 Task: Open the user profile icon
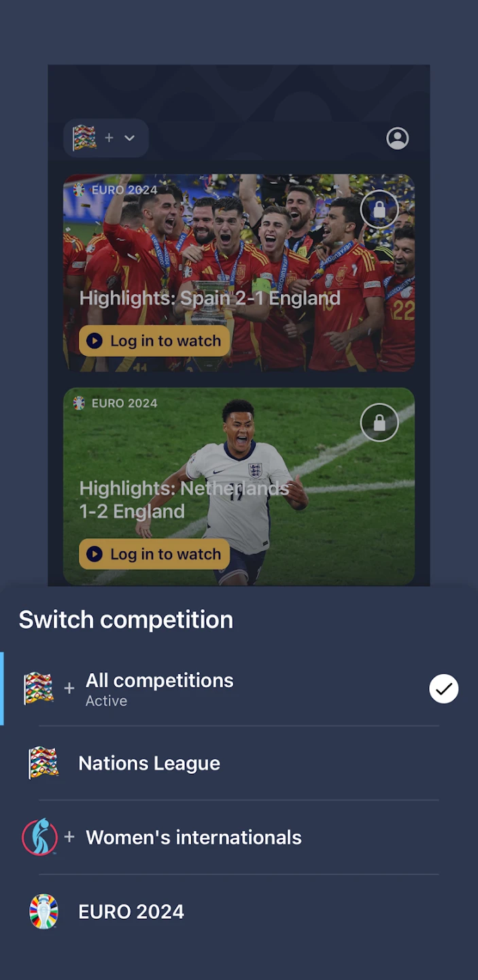coord(398,138)
